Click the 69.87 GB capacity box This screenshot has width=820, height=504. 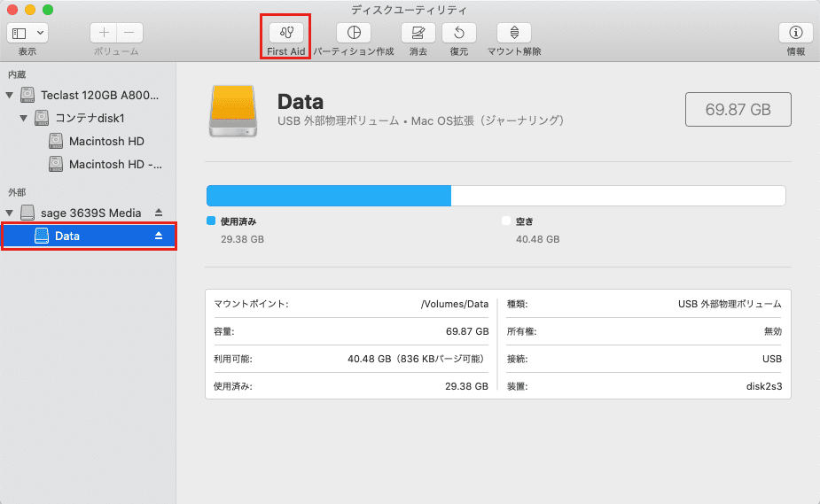pos(738,109)
